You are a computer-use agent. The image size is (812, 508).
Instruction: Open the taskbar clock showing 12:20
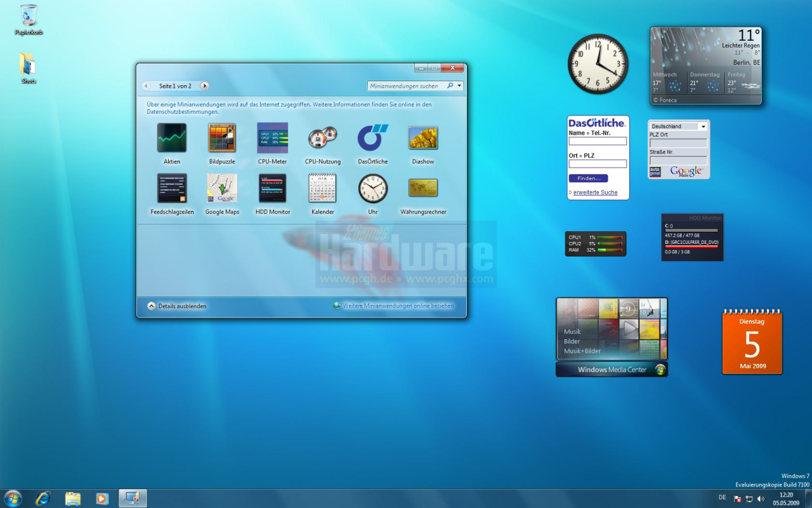click(786, 498)
